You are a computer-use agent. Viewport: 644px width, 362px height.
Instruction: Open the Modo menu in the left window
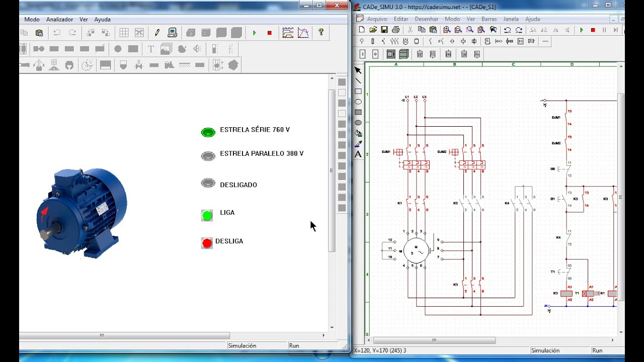(32, 19)
